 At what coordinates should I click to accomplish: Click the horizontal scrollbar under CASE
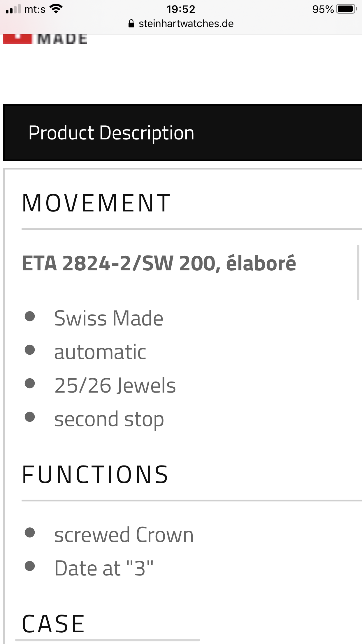pyautogui.click(x=107, y=640)
